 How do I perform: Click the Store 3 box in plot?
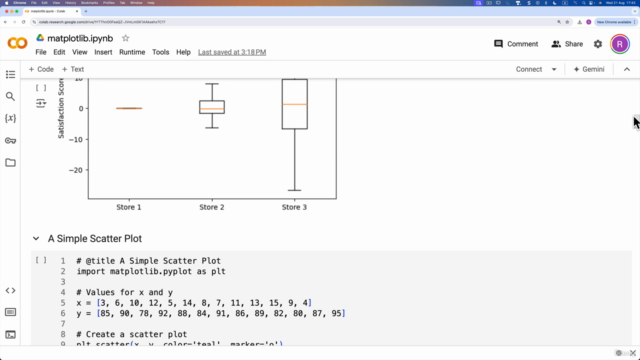pos(295,104)
